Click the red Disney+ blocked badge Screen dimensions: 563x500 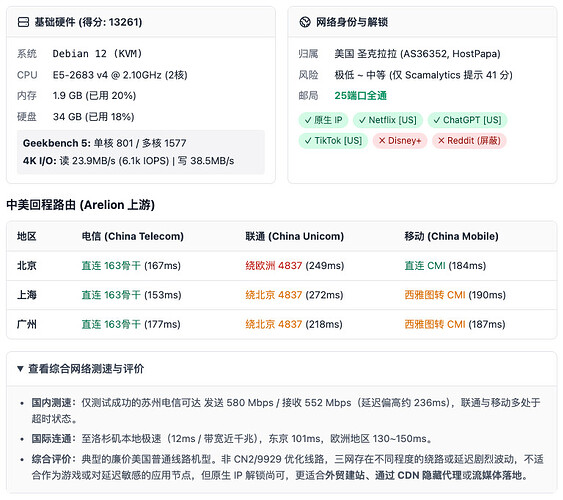coord(400,141)
